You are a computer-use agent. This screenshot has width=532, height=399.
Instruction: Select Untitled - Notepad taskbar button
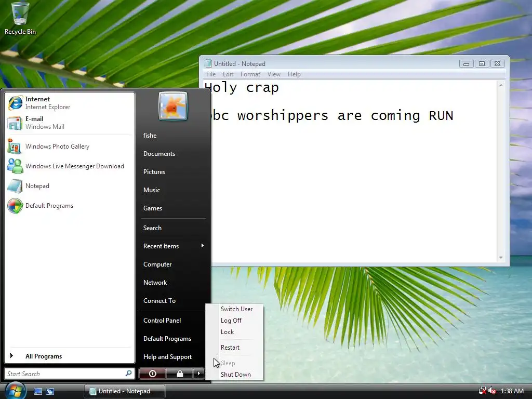pyautogui.click(x=125, y=391)
